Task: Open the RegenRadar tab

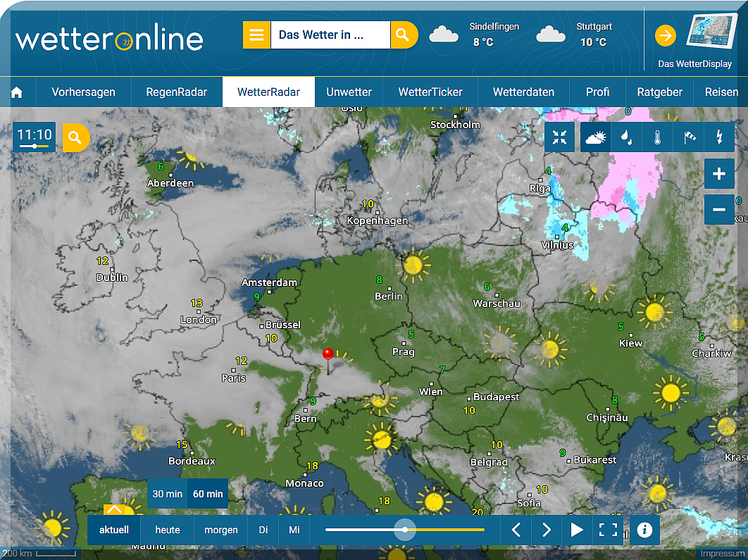Action: coord(177,92)
